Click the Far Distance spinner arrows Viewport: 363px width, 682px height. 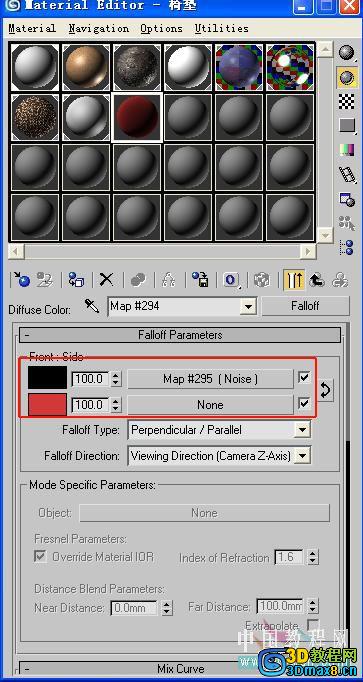point(313,606)
